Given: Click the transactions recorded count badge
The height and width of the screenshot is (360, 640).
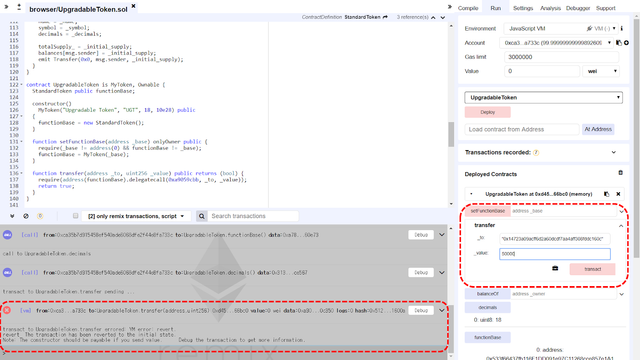Looking at the screenshot, I should 536,153.
